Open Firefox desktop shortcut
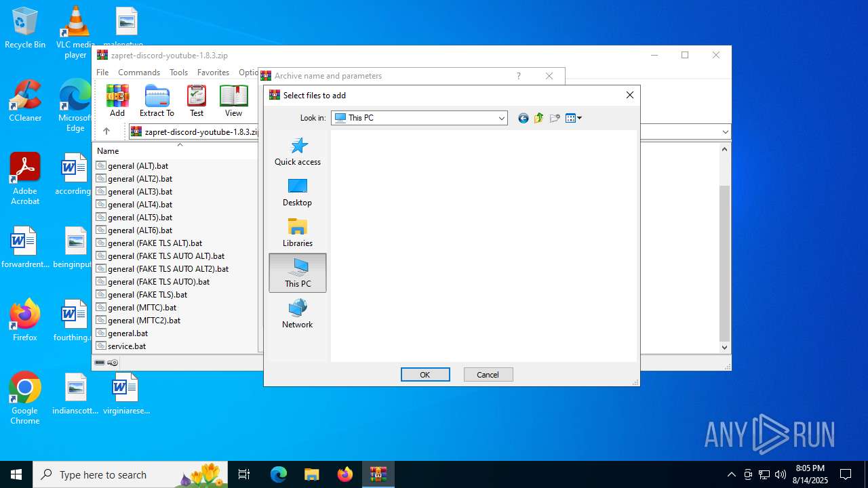The image size is (868, 488). [25, 320]
